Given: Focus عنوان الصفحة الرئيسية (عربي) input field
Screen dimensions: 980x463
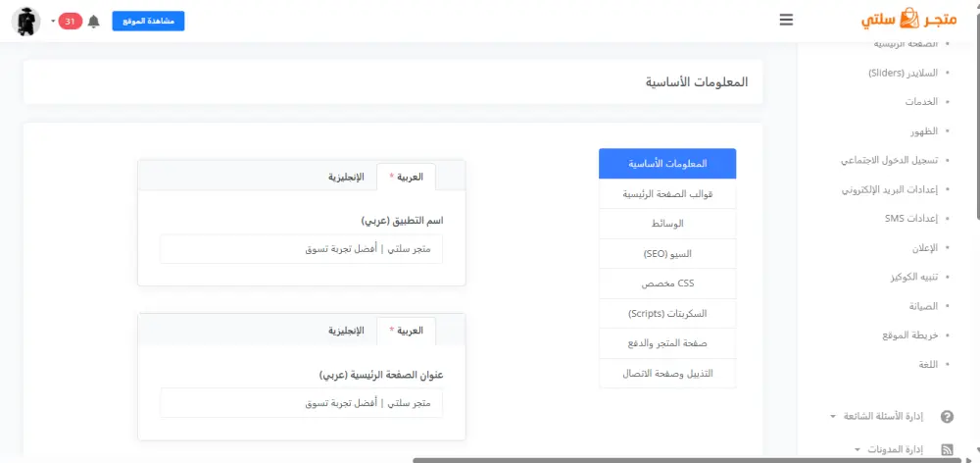Looking at the screenshot, I should [x=301, y=403].
